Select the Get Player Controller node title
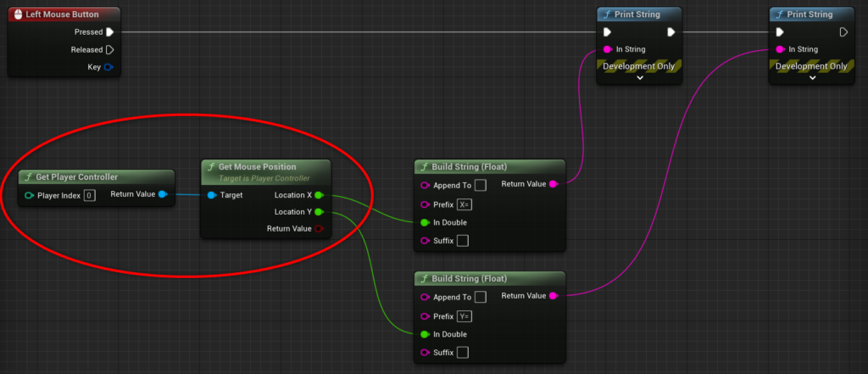The height and width of the screenshot is (374, 868). coord(76,177)
